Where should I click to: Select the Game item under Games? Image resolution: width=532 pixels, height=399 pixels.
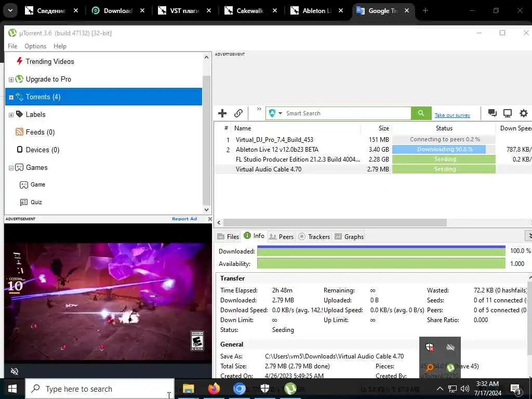coord(37,184)
